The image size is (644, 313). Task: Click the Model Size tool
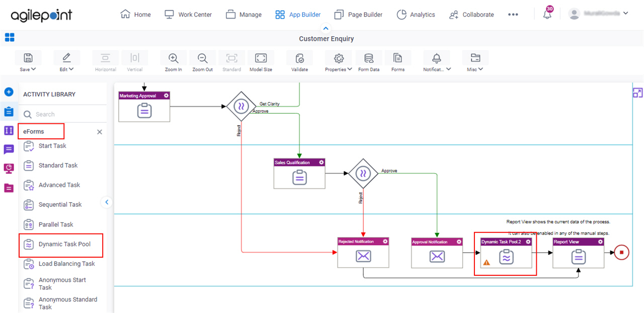(x=261, y=61)
